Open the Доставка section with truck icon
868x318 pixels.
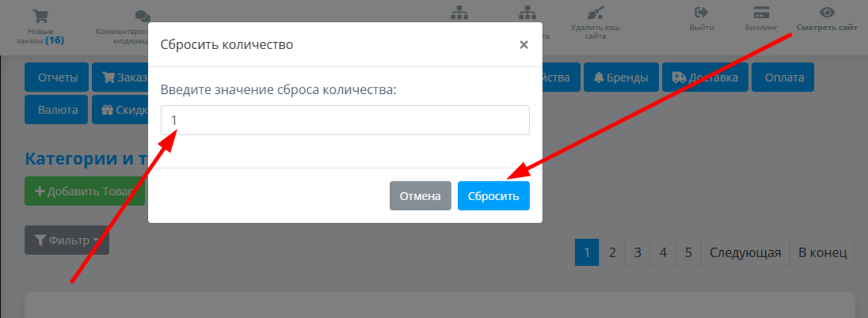pyautogui.click(x=705, y=78)
